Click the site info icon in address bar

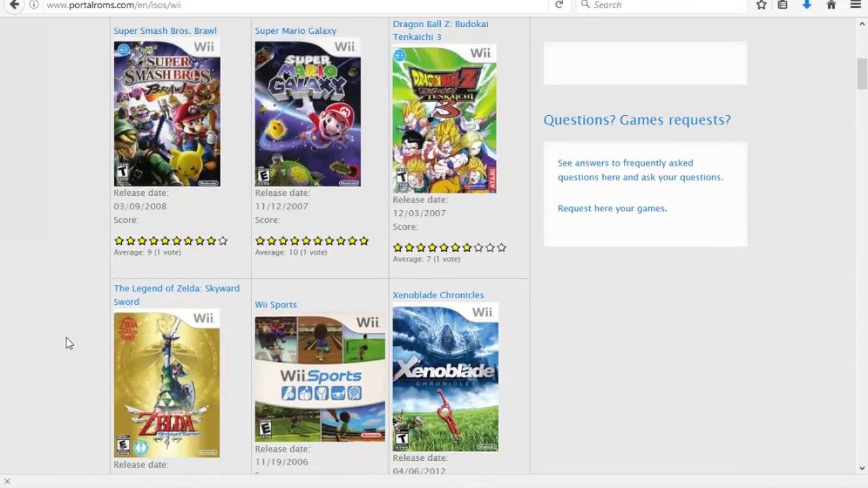tap(34, 5)
